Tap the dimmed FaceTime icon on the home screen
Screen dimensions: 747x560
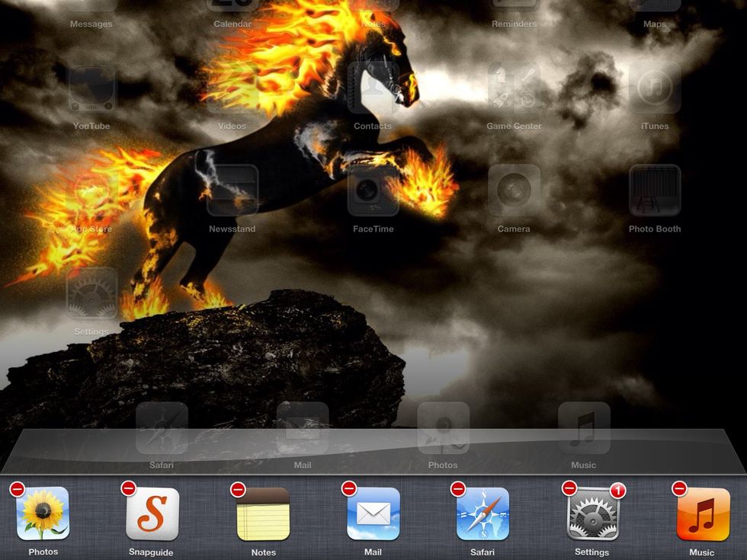tap(373, 190)
